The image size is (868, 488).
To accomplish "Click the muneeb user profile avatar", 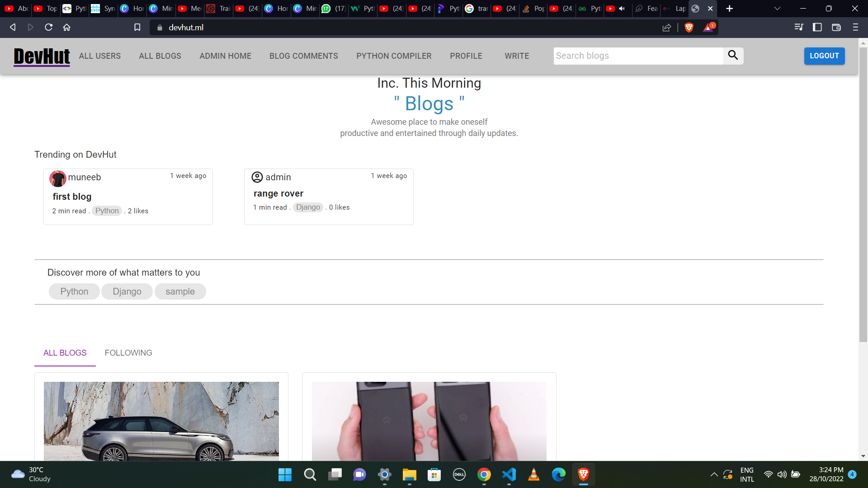I will [x=58, y=177].
